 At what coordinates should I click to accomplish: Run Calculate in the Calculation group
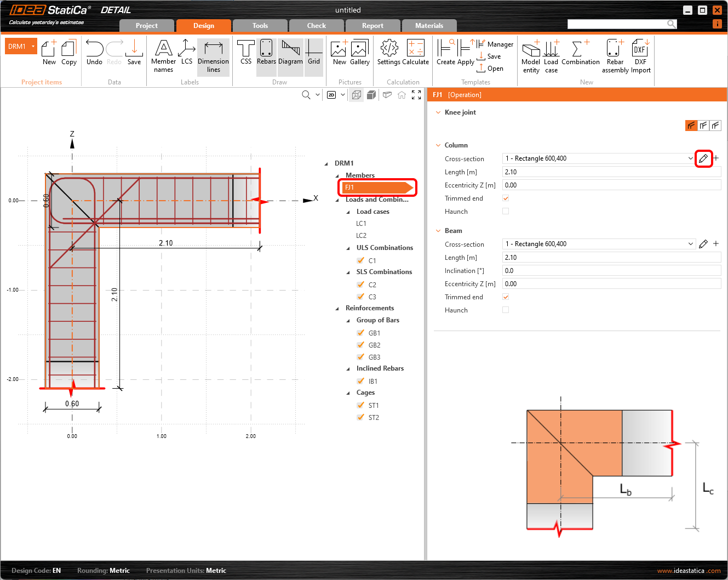click(416, 53)
